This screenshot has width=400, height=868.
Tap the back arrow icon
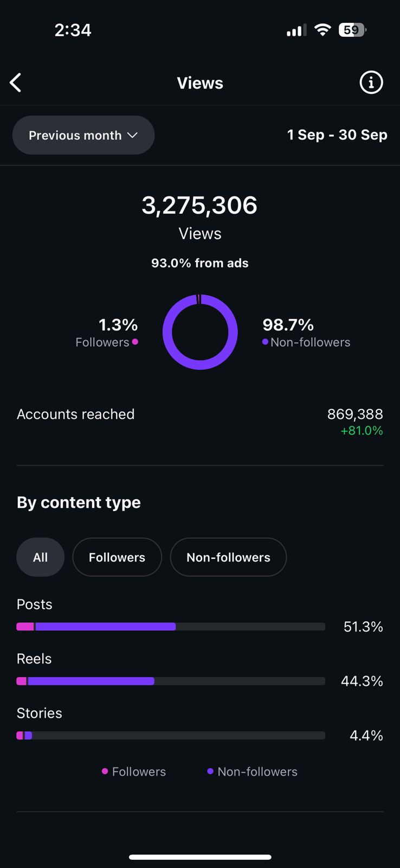click(16, 83)
